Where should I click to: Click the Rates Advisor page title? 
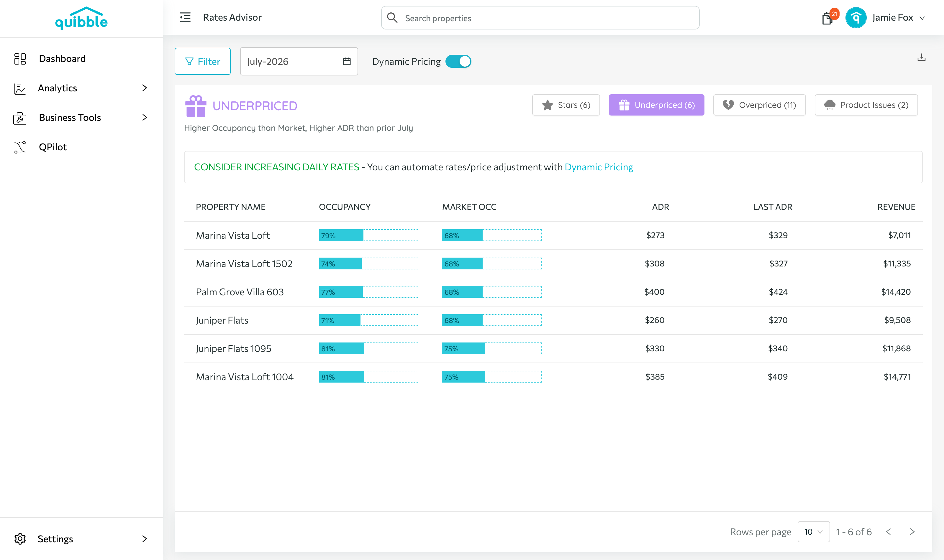pos(232,18)
